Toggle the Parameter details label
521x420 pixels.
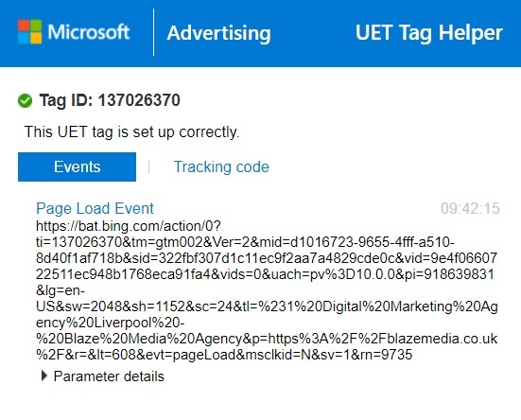[x=109, y=376]
